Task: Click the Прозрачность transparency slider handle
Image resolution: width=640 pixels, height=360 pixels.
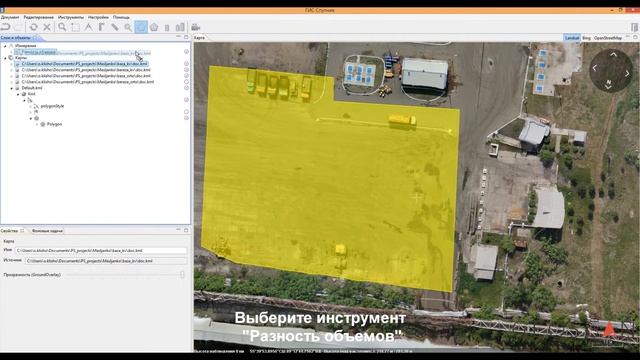Action: 182,275
